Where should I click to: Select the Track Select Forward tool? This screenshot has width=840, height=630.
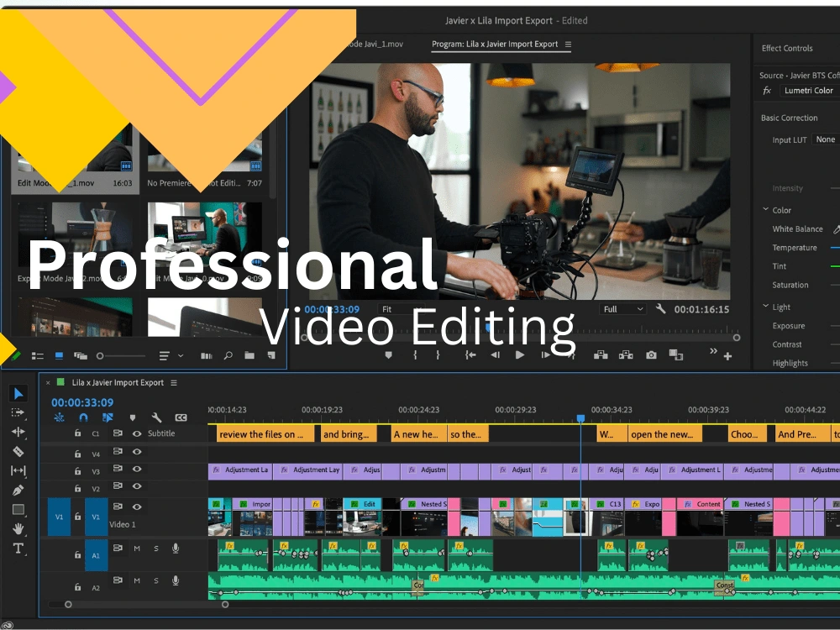point(18,412)
